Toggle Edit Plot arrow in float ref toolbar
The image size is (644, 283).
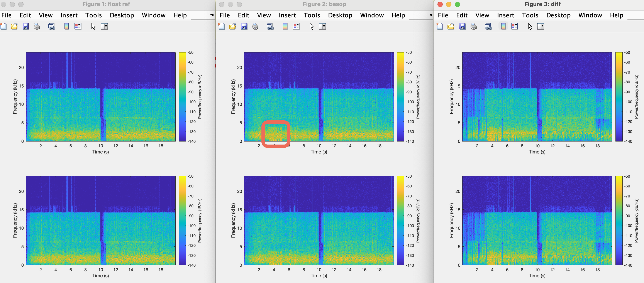click(x=93, y=26)
